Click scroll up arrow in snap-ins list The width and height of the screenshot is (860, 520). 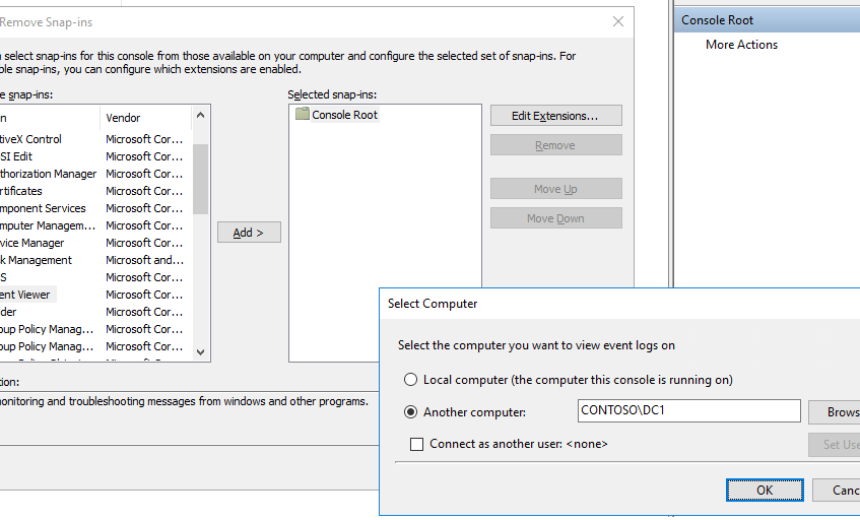tap(200, 115)
